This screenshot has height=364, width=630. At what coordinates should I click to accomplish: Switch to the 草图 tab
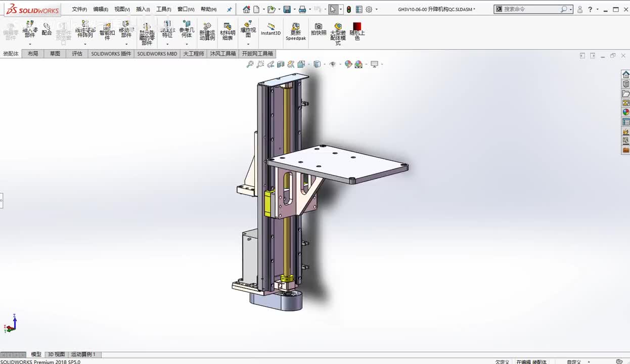tap(55, 53)
